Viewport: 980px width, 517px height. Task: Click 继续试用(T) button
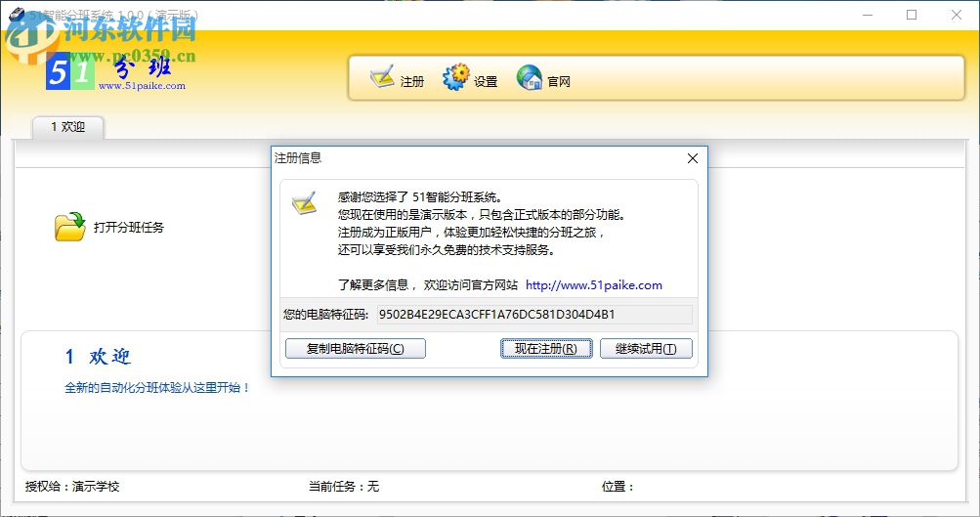click(646, 348)
